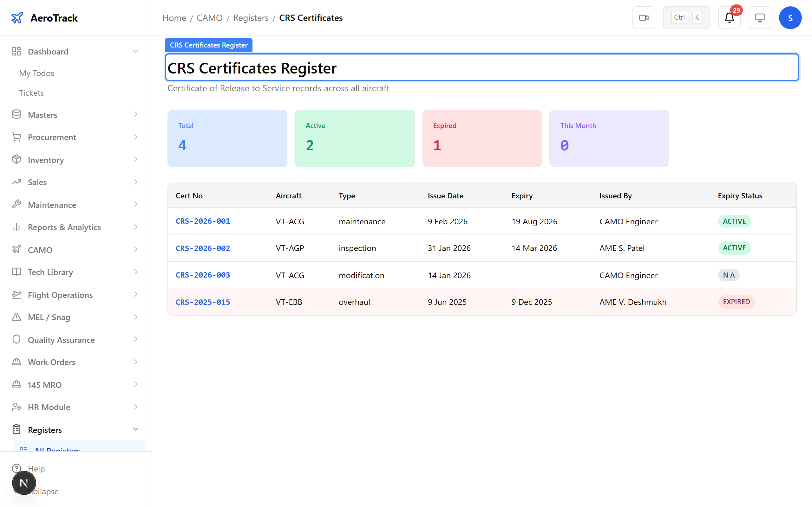
Task: Open certificate CRS-2025-015 link
Action: (203, 302)
